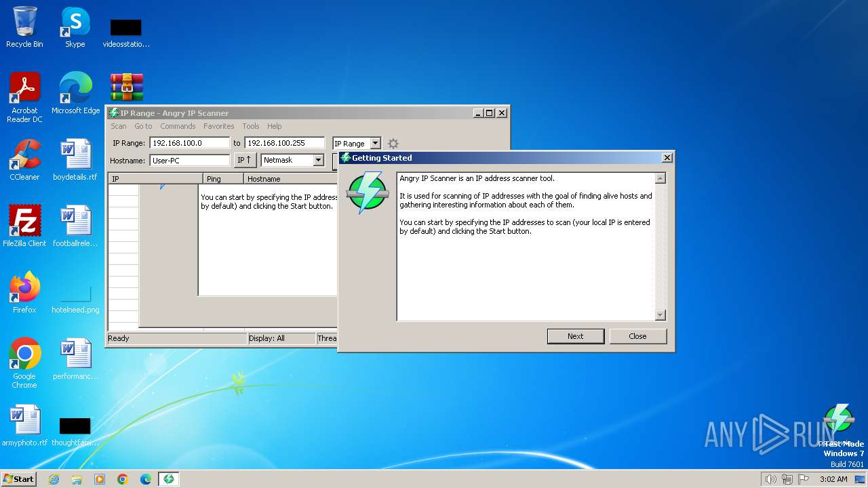Click the Angry IP Scanner taskbar button
The width and height of the screenshot is (868, 488).
point(169,479)
